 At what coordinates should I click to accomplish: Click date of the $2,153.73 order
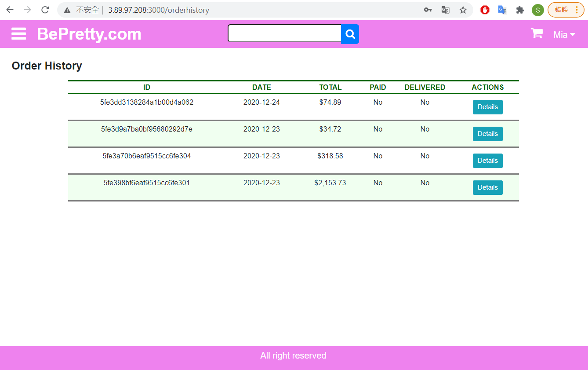261,183
